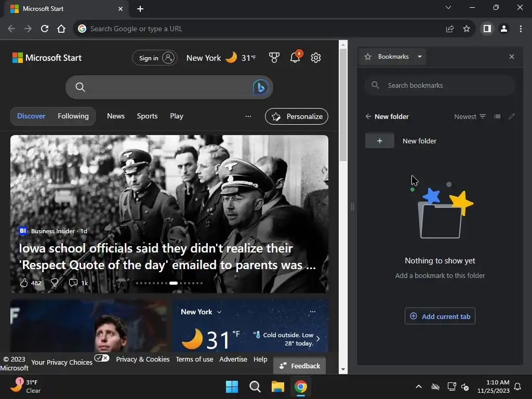Open the New York weather in the header
The image size is (532, 399).
click(221, 58)
